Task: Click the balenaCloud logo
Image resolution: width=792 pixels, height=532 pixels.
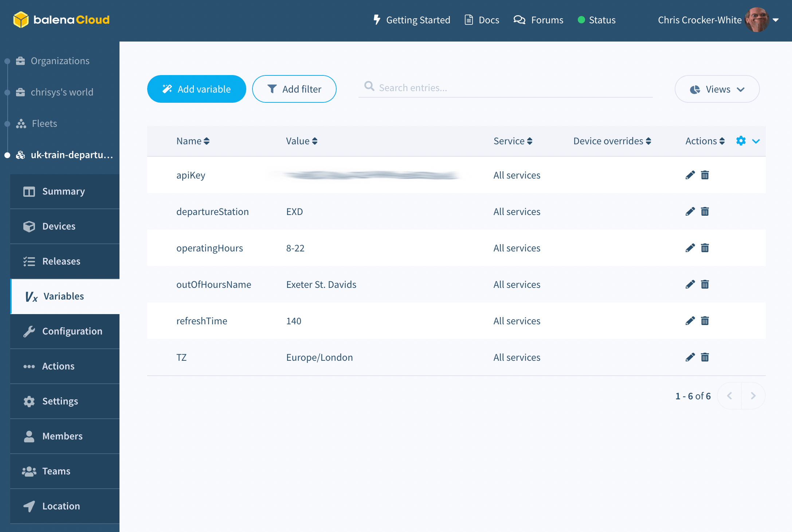Action: [x=61, y=20]
